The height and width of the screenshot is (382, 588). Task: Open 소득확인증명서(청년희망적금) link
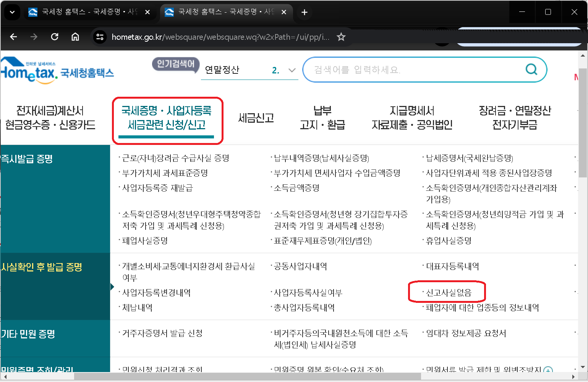point(495,220)
